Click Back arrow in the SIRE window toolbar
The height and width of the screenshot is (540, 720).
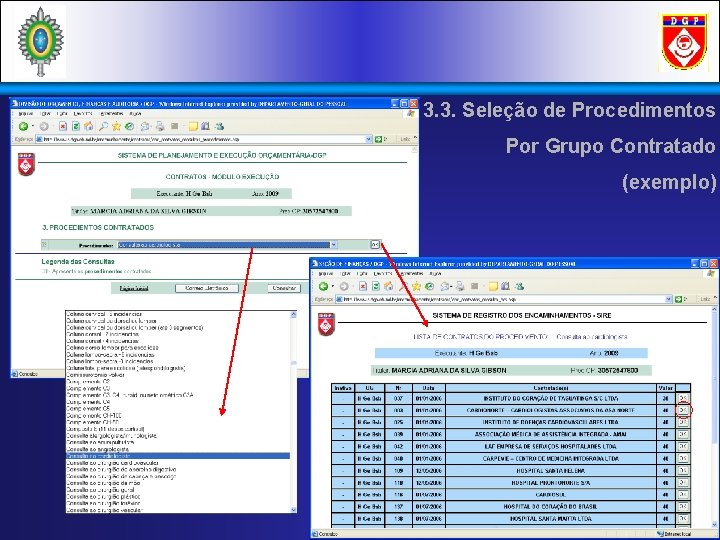point(323,287)
